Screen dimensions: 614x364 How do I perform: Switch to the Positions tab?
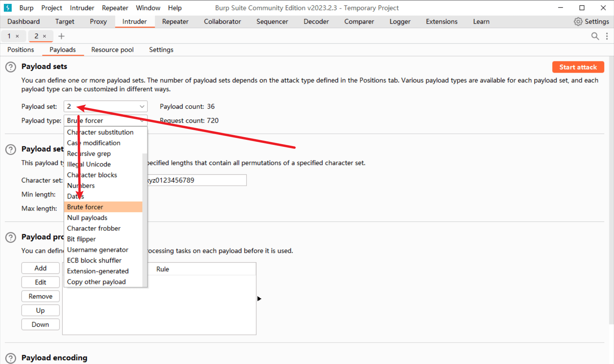point(21,50)
